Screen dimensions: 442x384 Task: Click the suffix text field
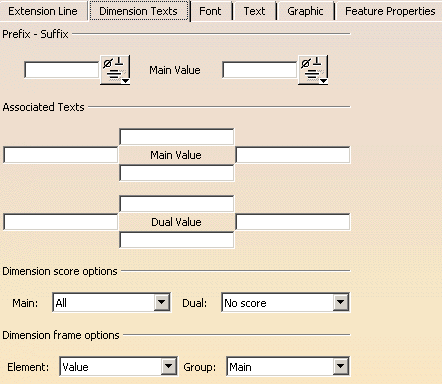260,70
